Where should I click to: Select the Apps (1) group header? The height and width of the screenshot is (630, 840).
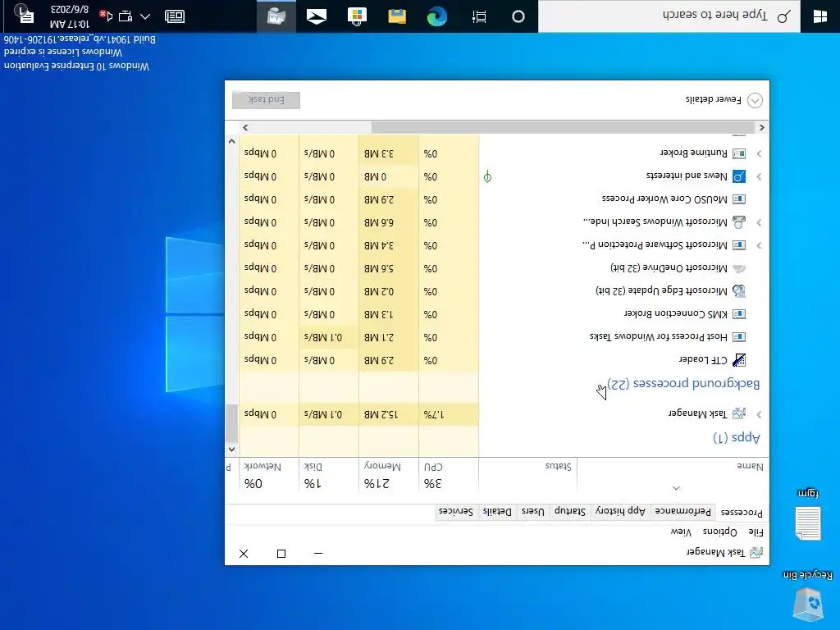[737, 437]
